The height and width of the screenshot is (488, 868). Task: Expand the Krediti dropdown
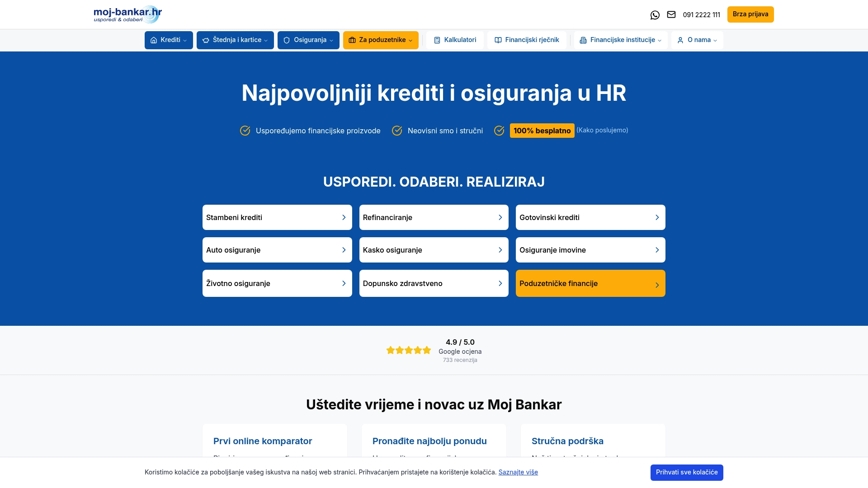[169, 40]
